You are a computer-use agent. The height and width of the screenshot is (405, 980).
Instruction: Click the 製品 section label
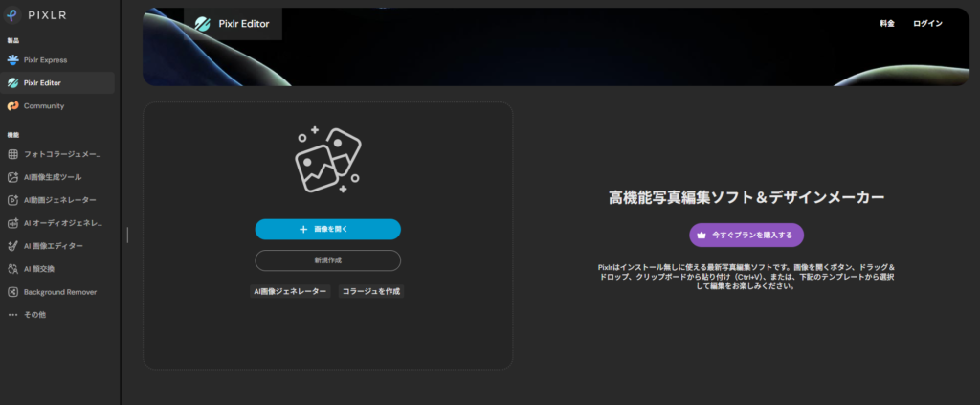click(13, 40)
